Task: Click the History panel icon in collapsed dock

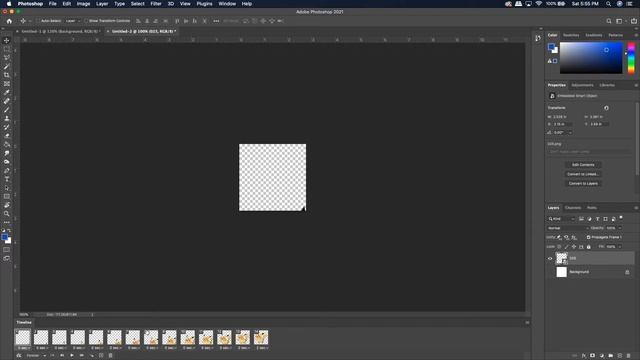Action: click(x=538, y=38)
